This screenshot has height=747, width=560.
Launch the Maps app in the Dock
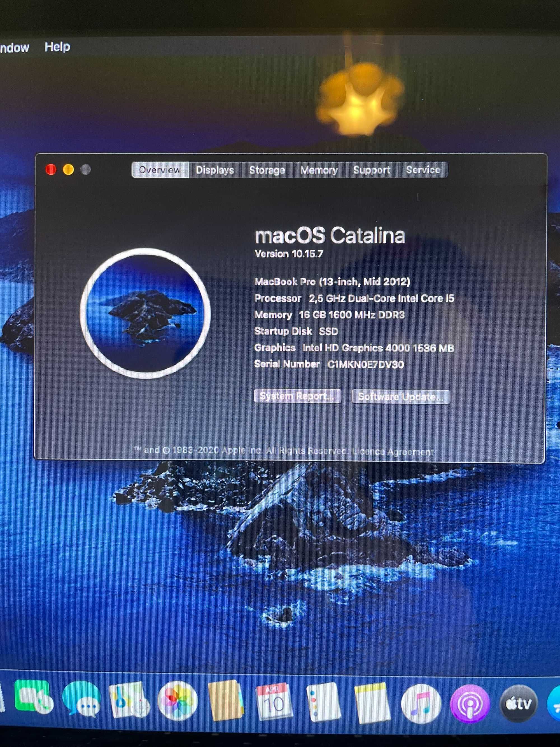click(129, 699)
